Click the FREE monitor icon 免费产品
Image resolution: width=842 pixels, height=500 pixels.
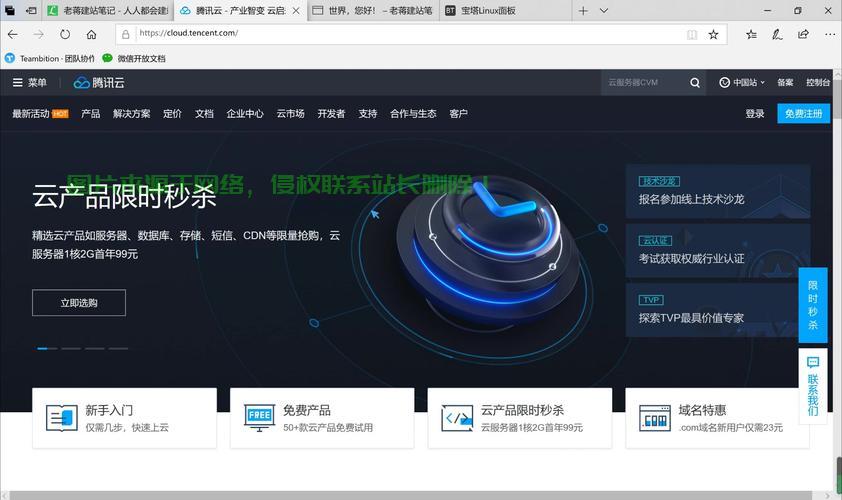[259, 418]
